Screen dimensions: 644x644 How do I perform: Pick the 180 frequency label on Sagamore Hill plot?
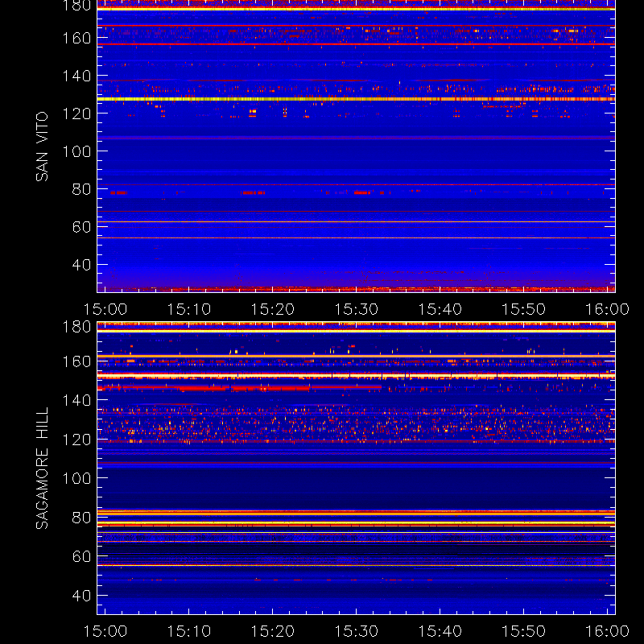pos(76,327)
